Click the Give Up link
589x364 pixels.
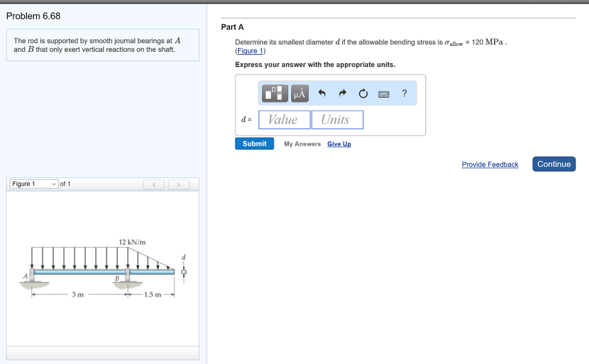coord(339,144)
